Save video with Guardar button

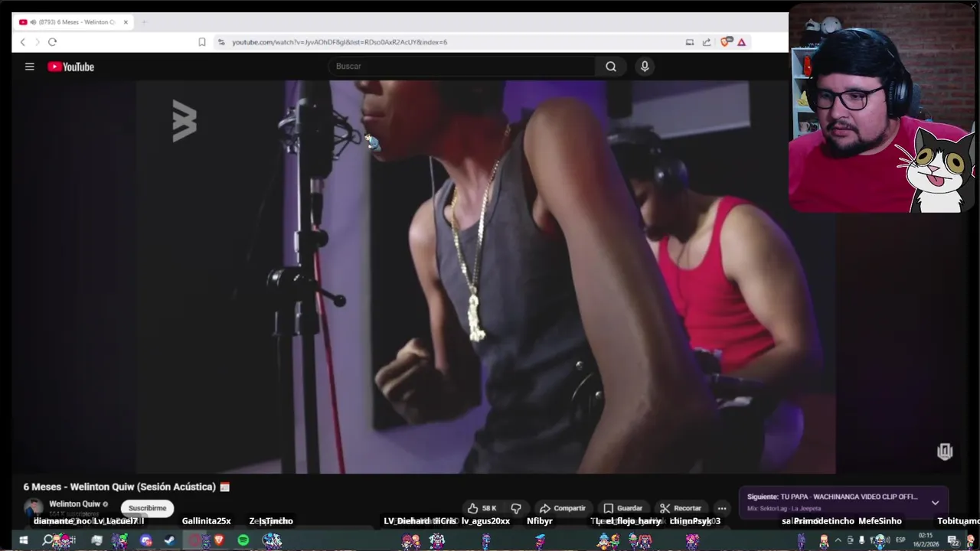click(x=622, y=508)
